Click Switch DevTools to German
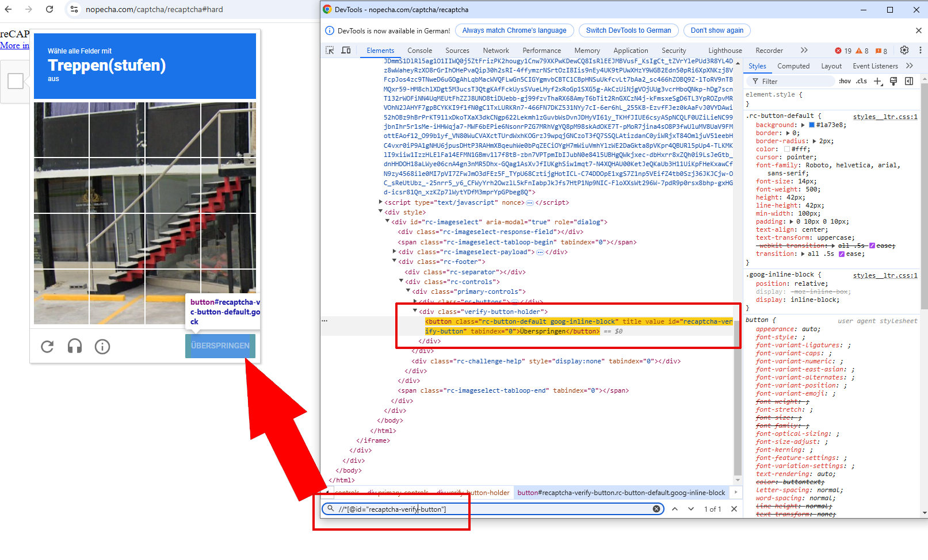This screenshot has width=928, height=560. (x=628, y=30)
